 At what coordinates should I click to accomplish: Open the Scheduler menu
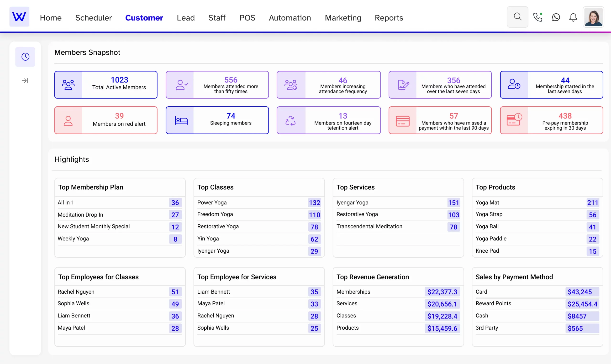[x=94, y=18]
